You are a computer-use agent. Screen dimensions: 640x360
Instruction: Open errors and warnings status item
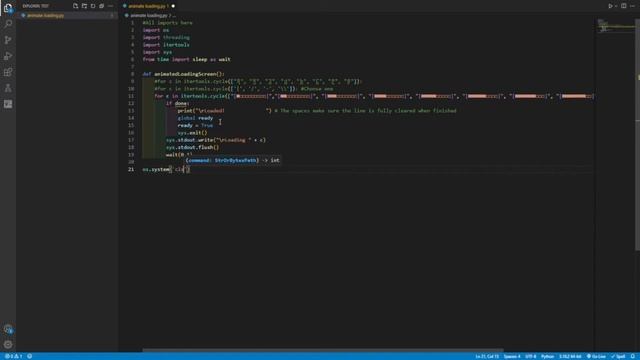click(13, 356)
